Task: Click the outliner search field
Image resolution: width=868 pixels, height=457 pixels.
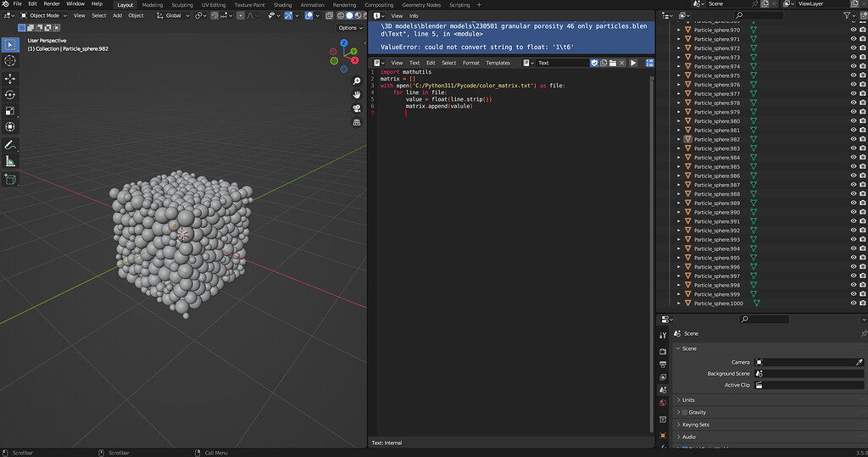Action: click(x=759, y=15)
